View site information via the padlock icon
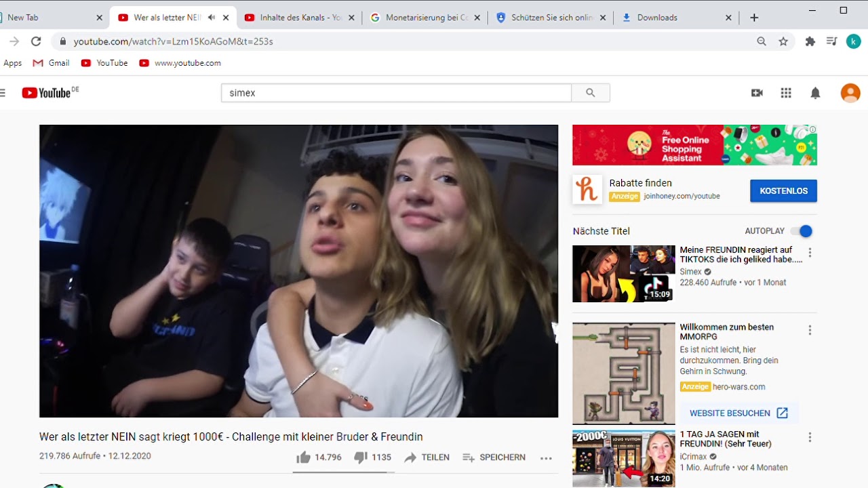 (63, 41)
